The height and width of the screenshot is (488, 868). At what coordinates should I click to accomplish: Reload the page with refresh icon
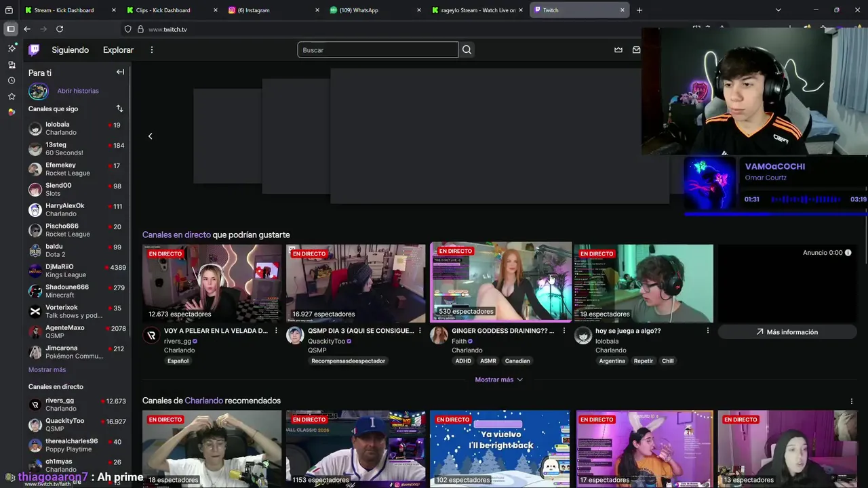(60, 29)
